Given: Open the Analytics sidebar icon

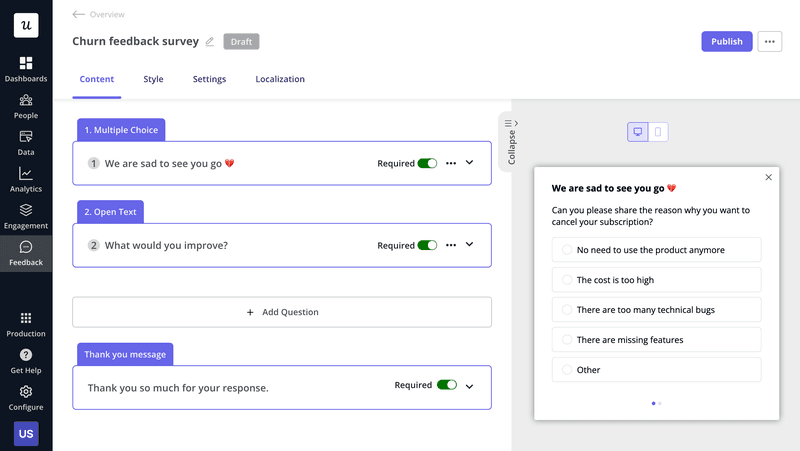Looking at the screenshot, I should click(x=26, y=180).
